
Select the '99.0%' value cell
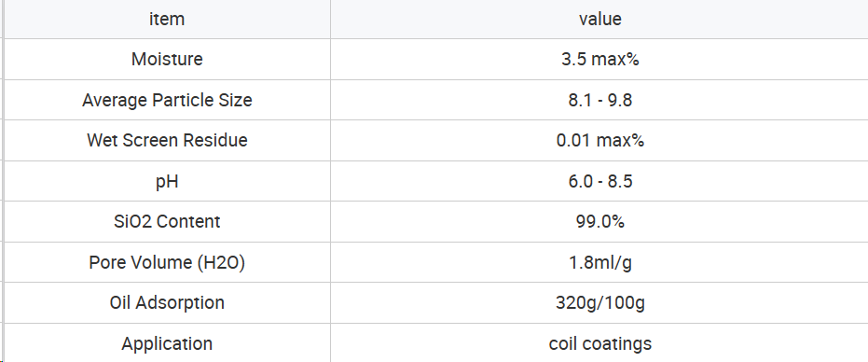point(599,222)
